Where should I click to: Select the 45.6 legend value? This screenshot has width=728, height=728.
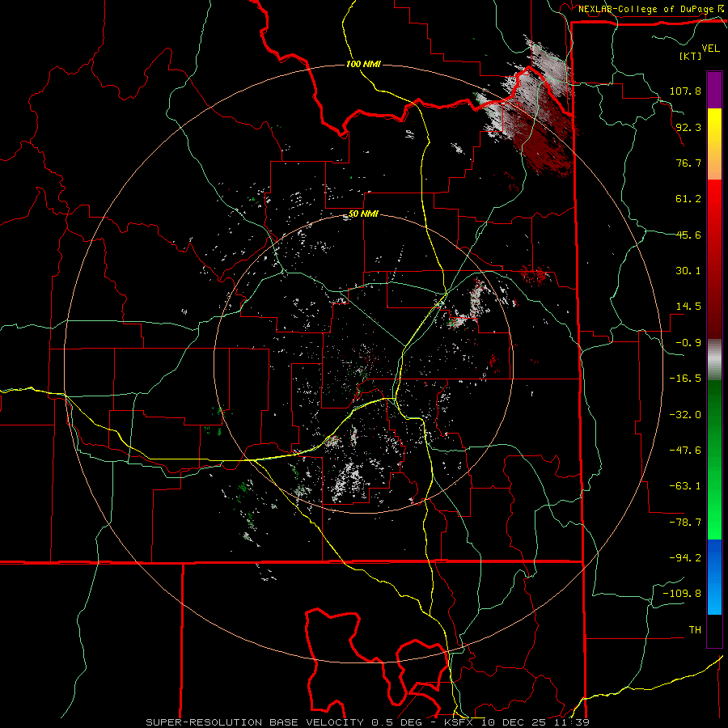pyautogui.click(x=688, y=235)
